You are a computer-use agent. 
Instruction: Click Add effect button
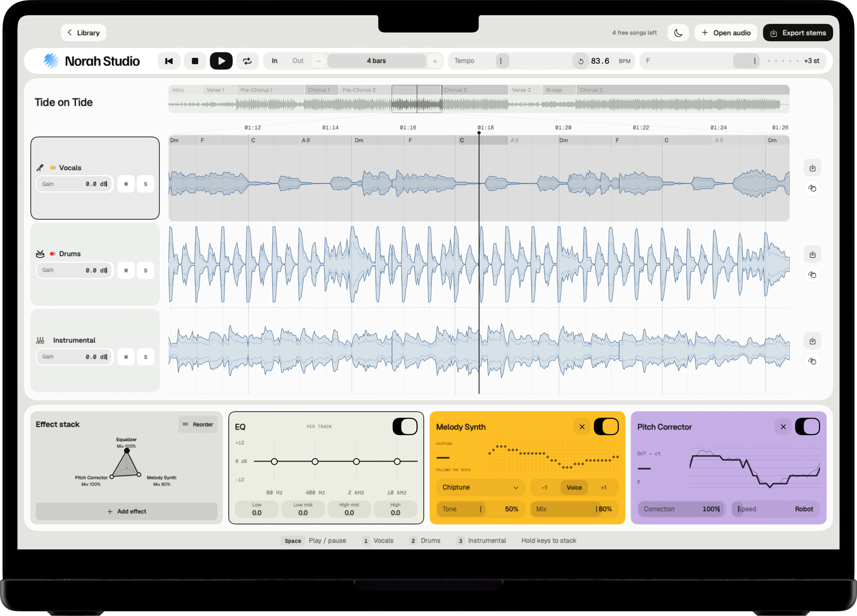click(127, 511)
